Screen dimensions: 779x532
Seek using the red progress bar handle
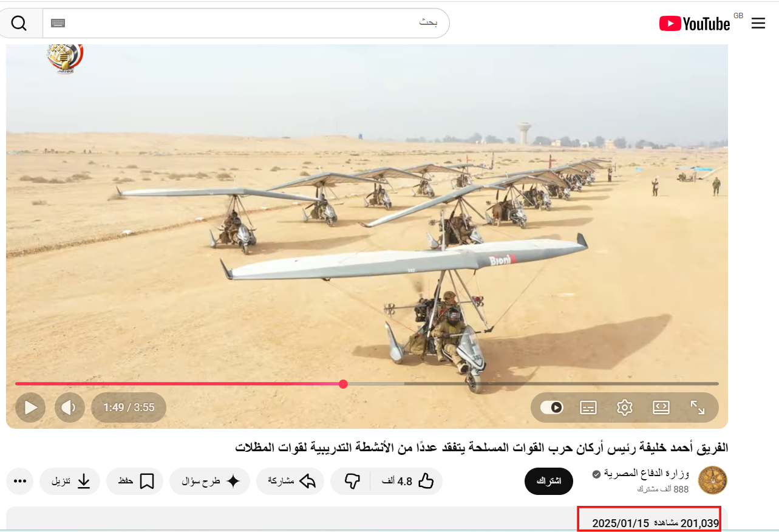(x=343, y=384)
